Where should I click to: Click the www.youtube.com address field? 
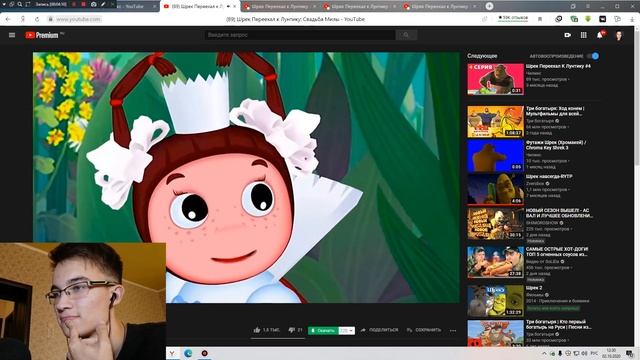pos(78,19)
